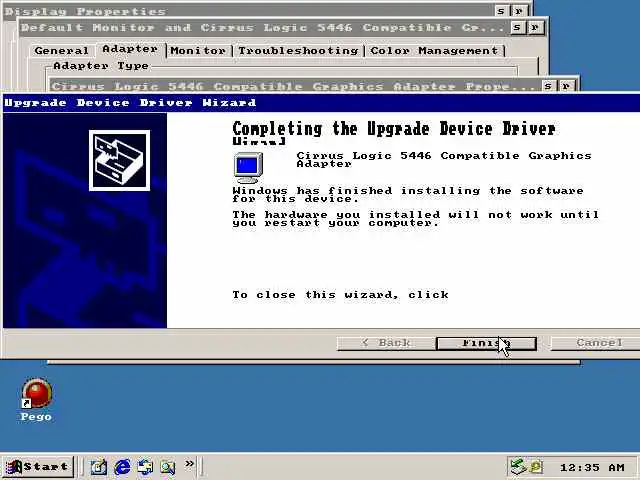Click the 'To close this wizard, click' text
The width and height of the screenshot is (640, 480).
tap(340, 295)
